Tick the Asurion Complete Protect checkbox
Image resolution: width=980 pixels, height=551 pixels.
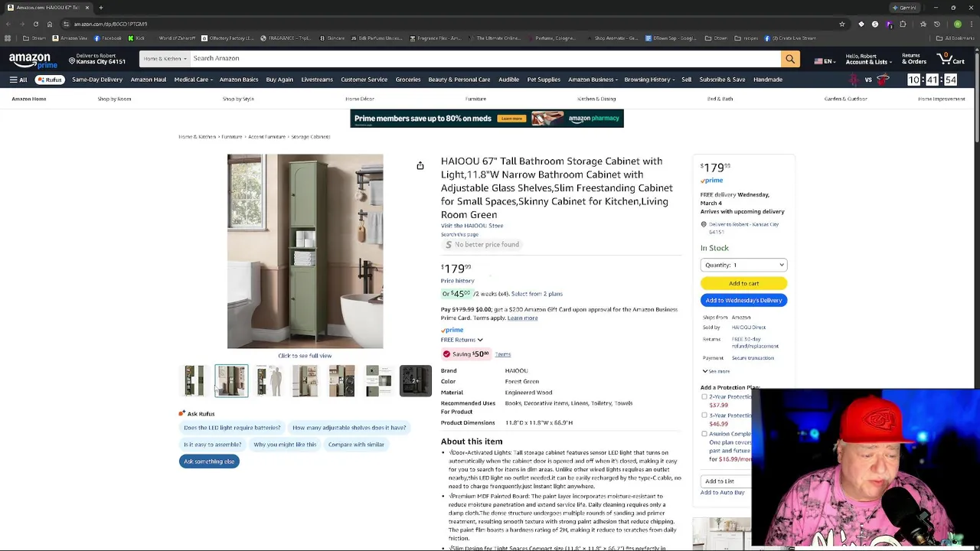tap(704, 434)
